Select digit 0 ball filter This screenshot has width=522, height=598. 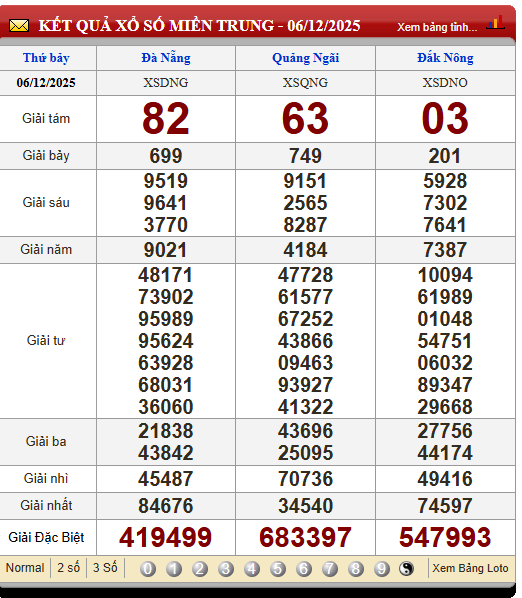(x=148, y=569)
